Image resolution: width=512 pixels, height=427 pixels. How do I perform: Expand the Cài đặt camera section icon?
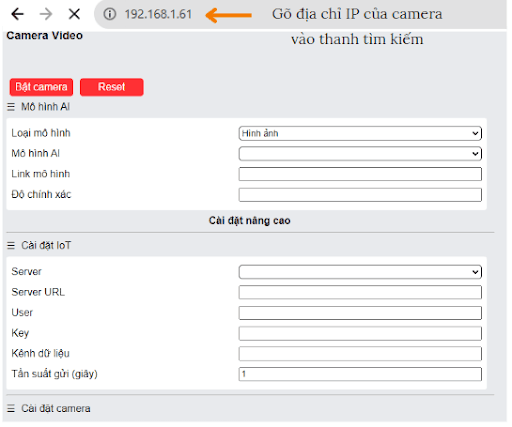pos(11,408)
